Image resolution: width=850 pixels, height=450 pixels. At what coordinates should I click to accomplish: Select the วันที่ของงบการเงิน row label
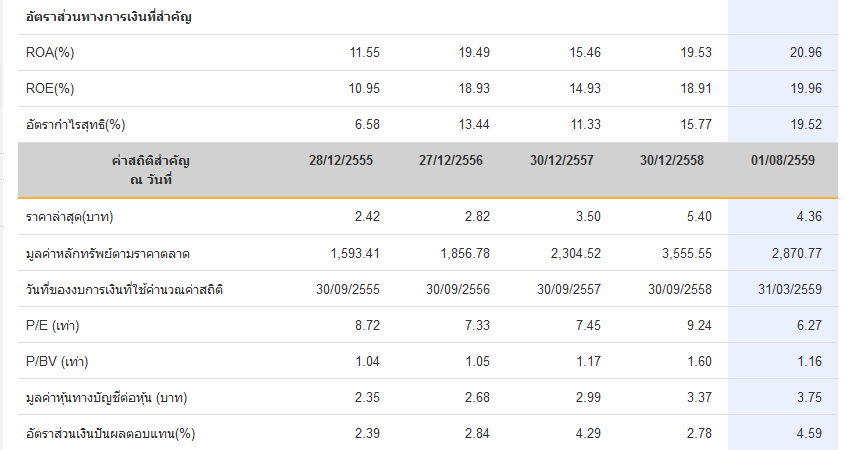[124, 290]
